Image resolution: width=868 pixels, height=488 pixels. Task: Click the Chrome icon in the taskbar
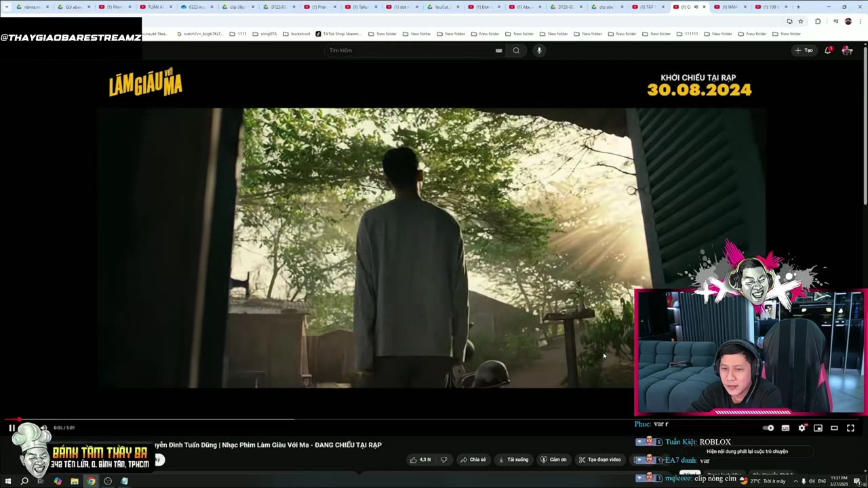[x=91, y=481]
